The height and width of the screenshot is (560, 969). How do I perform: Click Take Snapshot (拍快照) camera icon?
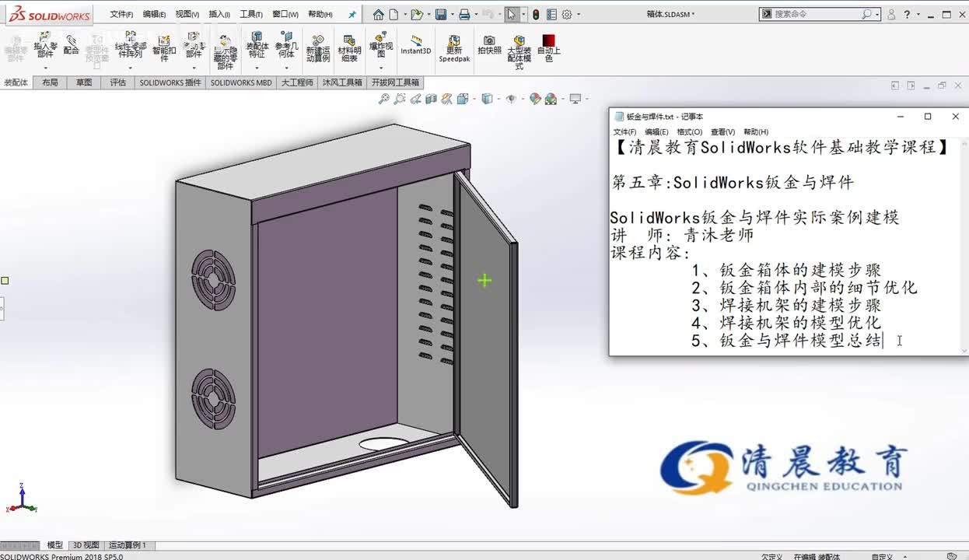coord(489,45)
